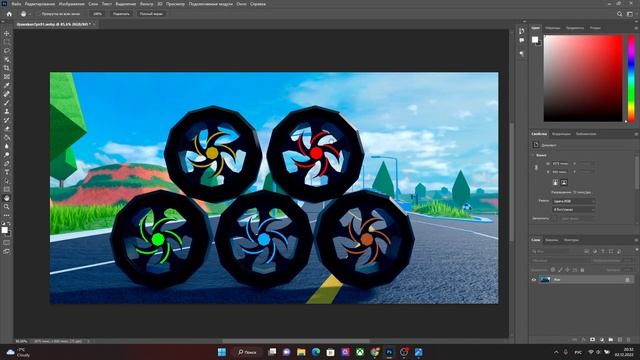640x360 pixels.
Task: Select the Lasso tool
Action: pyautogui.click(x=7, y=51)
